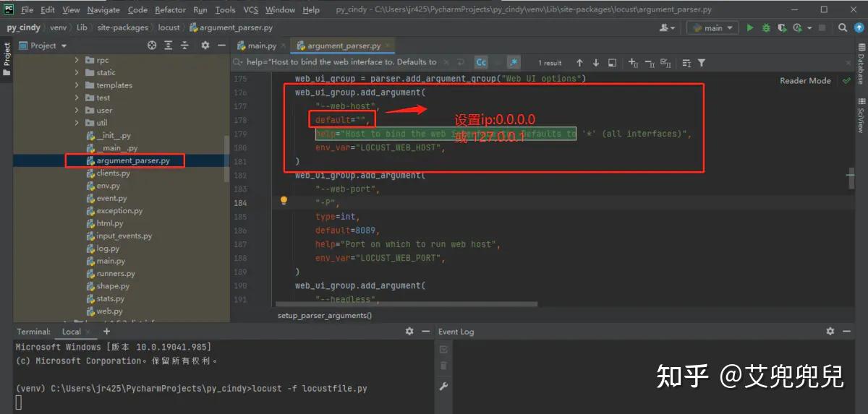Toggle Regex option in find bar
This screenshot has height=414, width=868.
514,63
